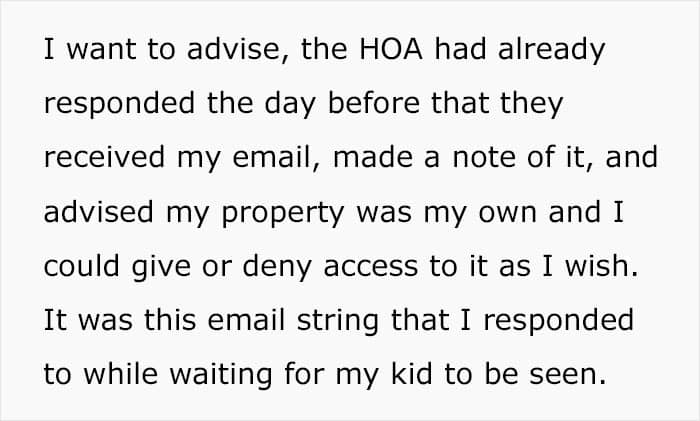Click the opening words "I want"

click(x=78, y=51)
